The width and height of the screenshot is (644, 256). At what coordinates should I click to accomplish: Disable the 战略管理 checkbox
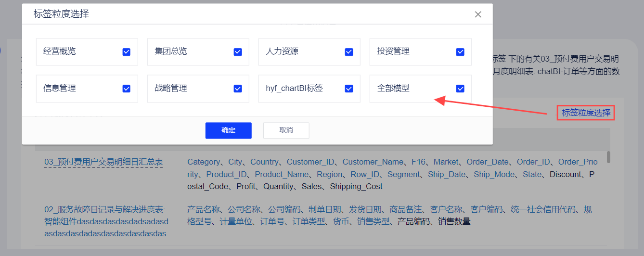(238, 89)
